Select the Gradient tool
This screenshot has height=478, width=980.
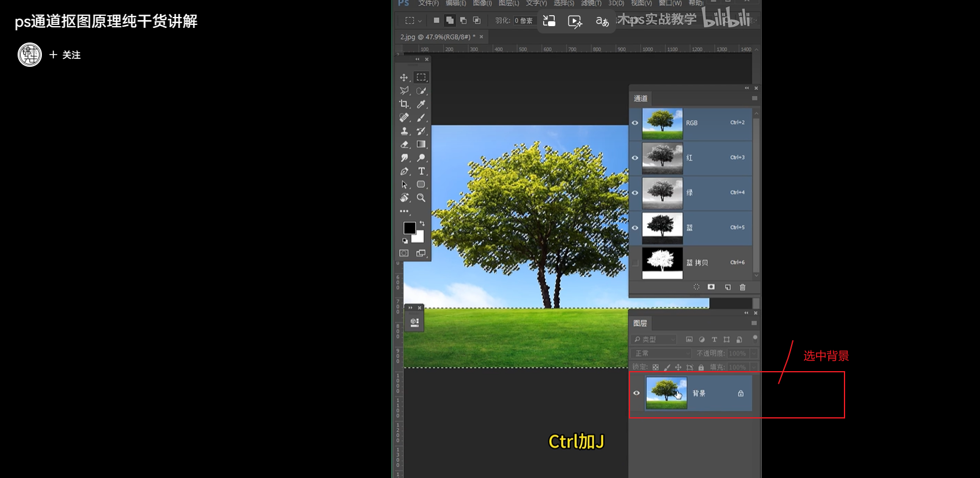421,145
